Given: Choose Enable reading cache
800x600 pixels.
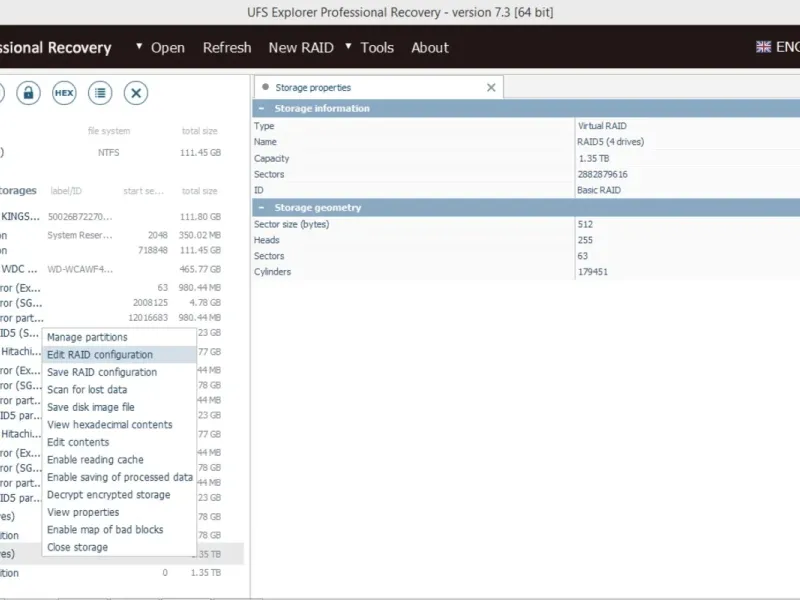Looking at the screenshot, I should pos(119,460).
